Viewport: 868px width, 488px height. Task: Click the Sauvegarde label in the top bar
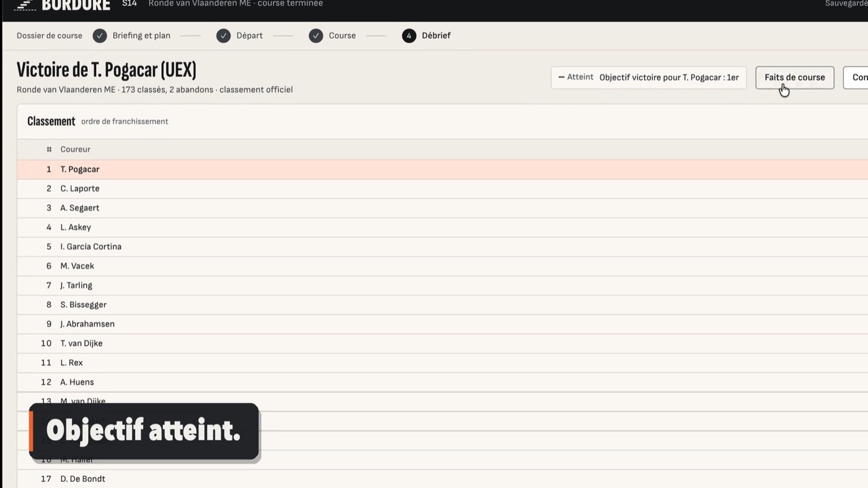point(846,4)
